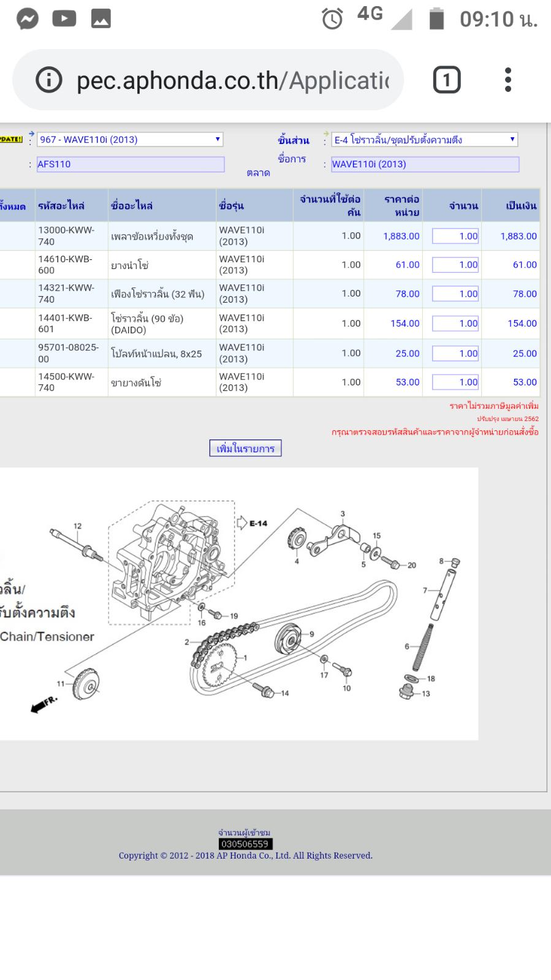Tap the Messenger notification icon
Screen dimensions: 551x980
(27, 19)
